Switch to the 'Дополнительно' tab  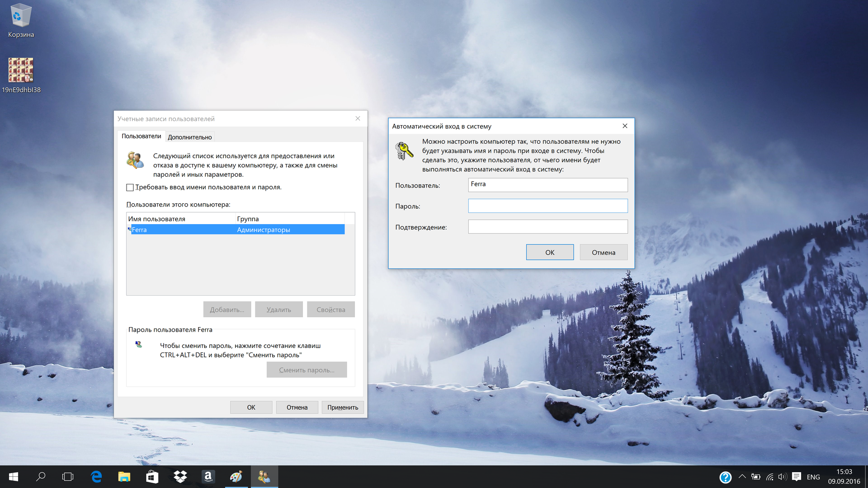(190, 136)
